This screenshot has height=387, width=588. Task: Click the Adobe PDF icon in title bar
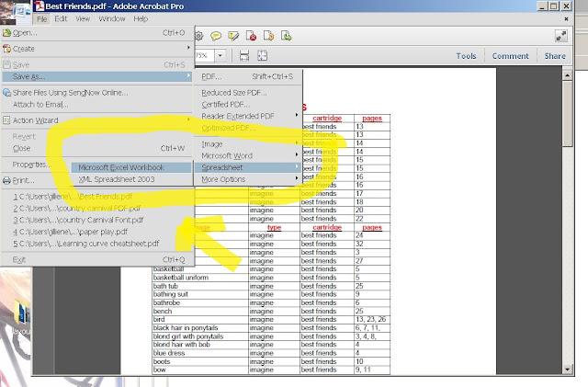pyautogui.click(x=40, y=6)
